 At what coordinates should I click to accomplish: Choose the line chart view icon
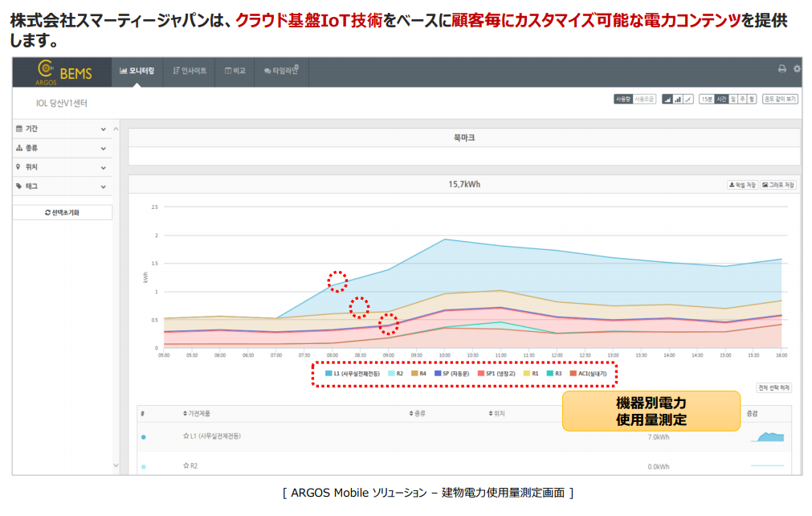(x=688, y=99)
